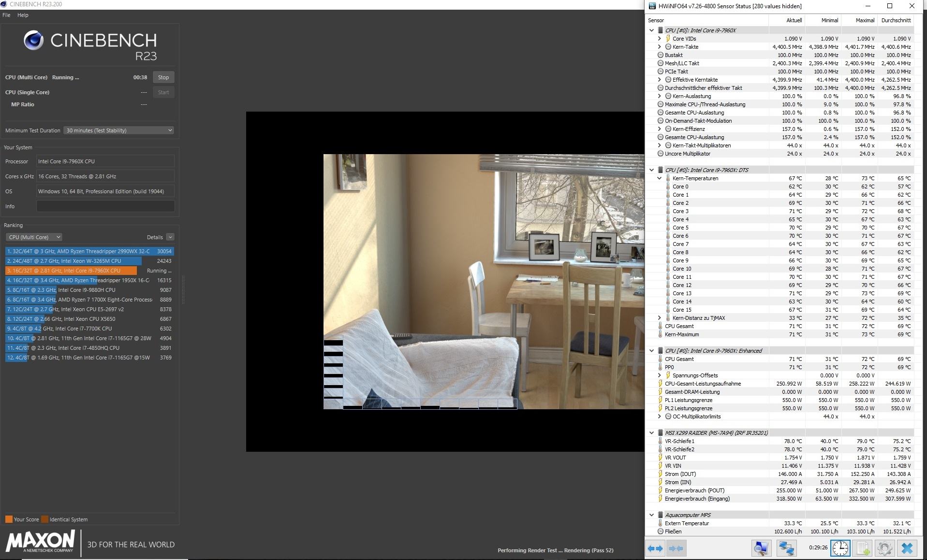Collapse the MSI X299 RAIDER sensor group
The image size is (927, 560).
tap(651, 433)
